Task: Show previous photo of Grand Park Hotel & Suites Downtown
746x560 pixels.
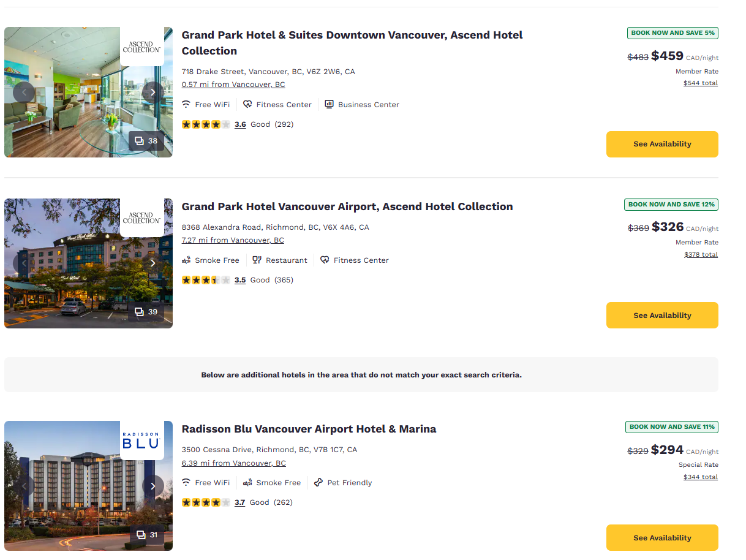Action: 24,93
